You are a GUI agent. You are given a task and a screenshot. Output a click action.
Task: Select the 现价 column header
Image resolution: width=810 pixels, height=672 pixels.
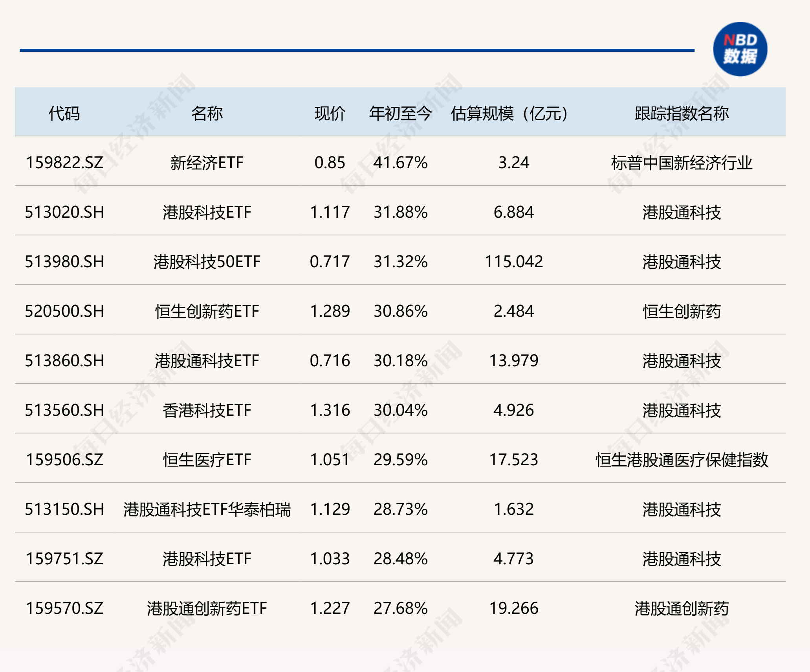point(329,112)
